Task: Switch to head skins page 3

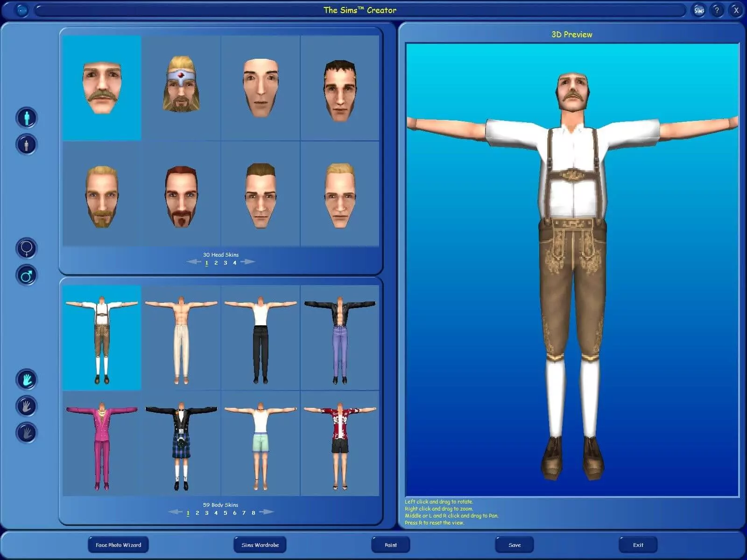Action: pyautogui.click(x=225, y=263)
